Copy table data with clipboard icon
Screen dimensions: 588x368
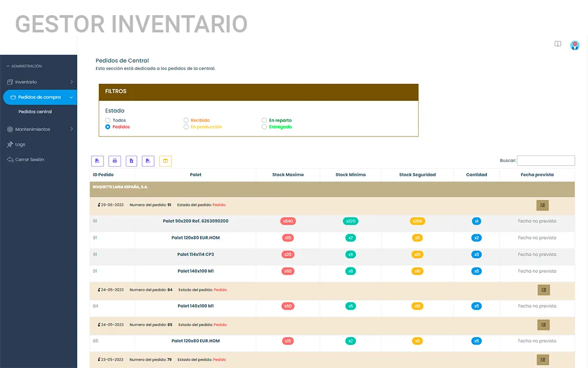131,161
